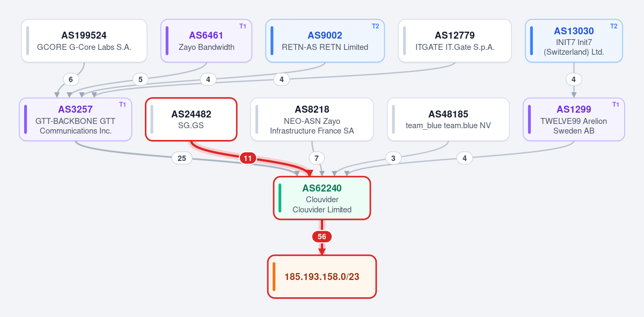Select the 5 edge count badge

click(x=140, y=79)
